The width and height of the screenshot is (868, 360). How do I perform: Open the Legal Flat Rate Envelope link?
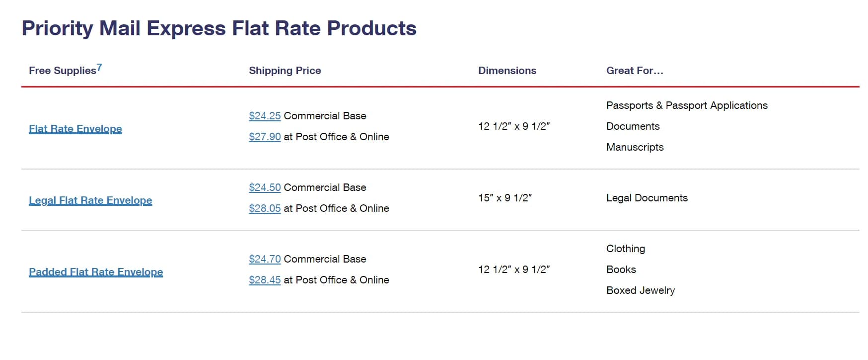click(91, 200)
